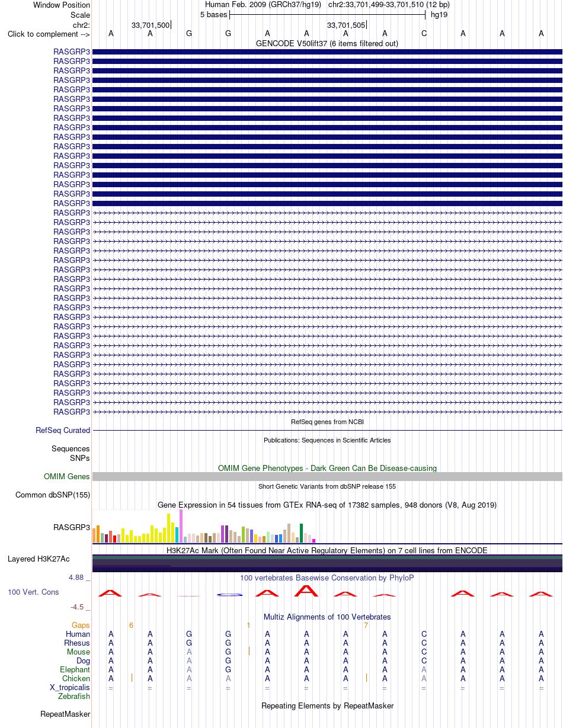Click the 33,701,505 position marker on ruler
The image size is (563, 728).
(x=347, y=25)
